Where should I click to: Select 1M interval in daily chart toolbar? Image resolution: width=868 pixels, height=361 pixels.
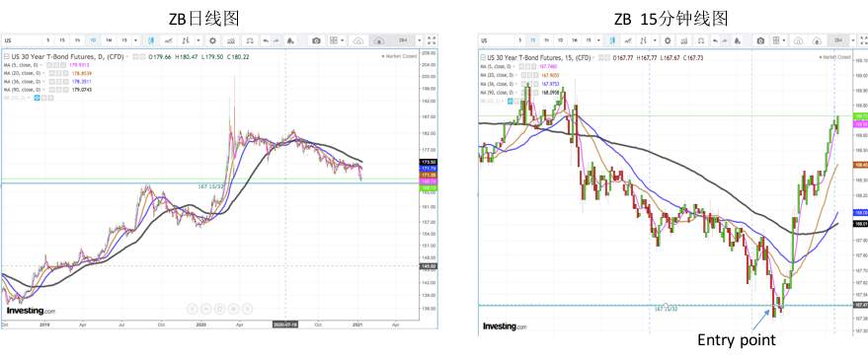(x=109, y=40)
